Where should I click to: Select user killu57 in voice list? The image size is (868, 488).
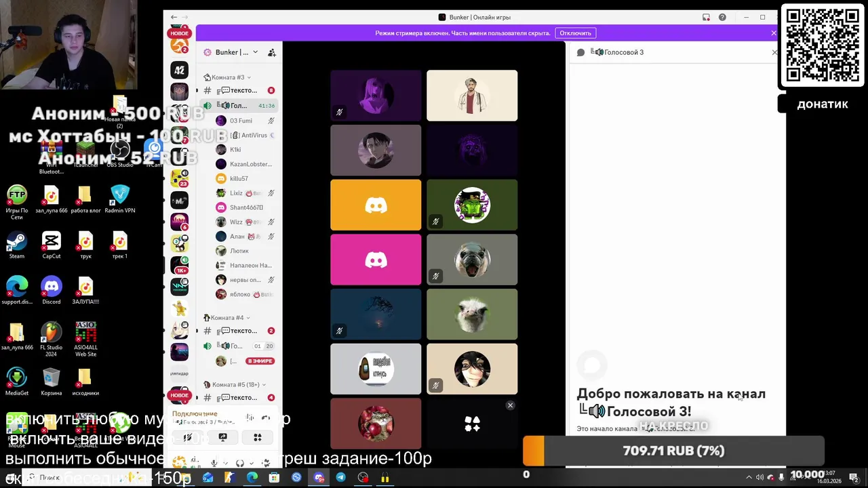(x=245, y=178)
